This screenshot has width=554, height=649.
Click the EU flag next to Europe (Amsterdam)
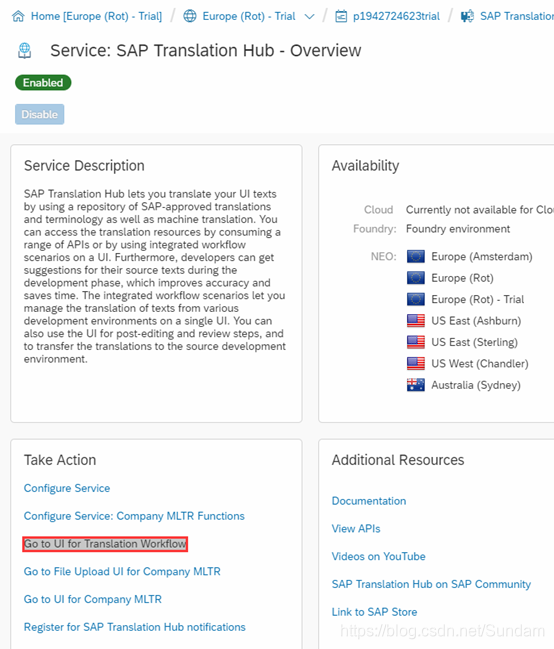click(415, 257)
